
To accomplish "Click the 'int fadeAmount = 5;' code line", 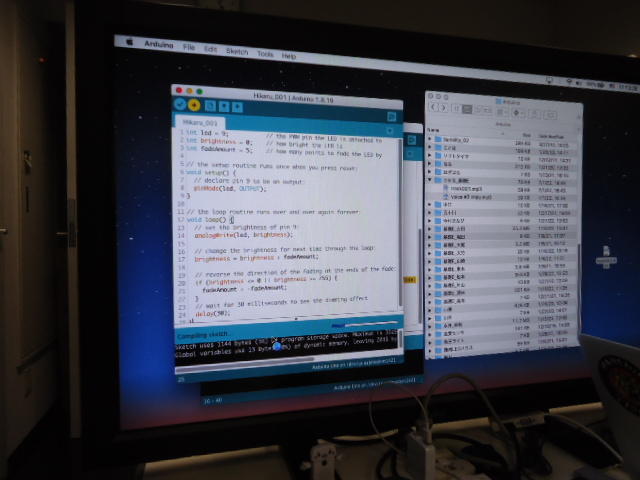I will point(220,149).
